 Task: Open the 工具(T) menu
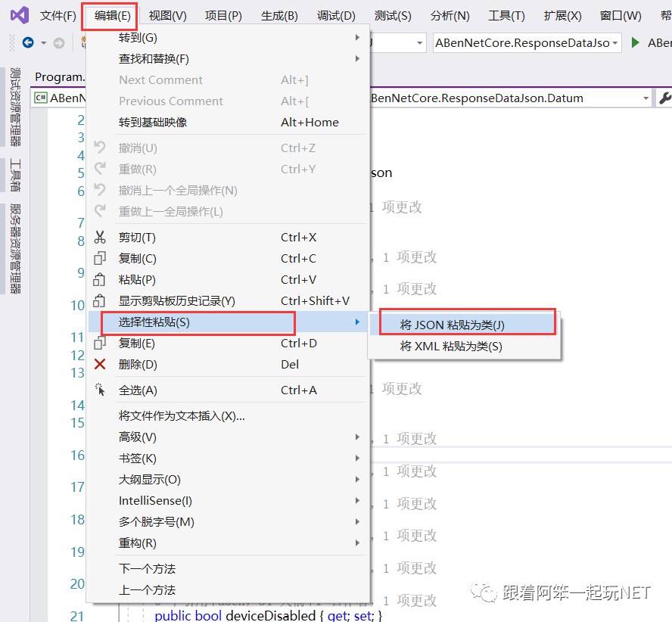coord(506,16)
